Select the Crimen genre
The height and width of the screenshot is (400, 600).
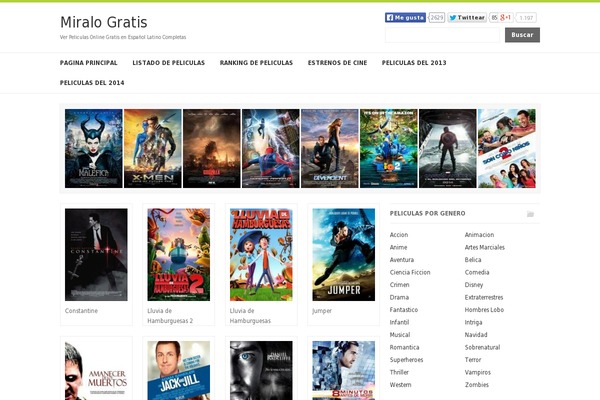tap(399, 285)
